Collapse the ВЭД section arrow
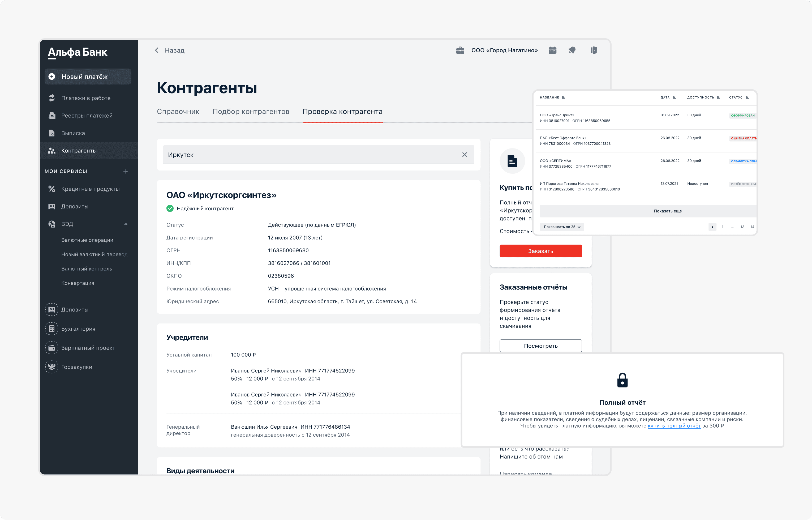The width and height of the screenshot is (812, 520). coord(126,224)
